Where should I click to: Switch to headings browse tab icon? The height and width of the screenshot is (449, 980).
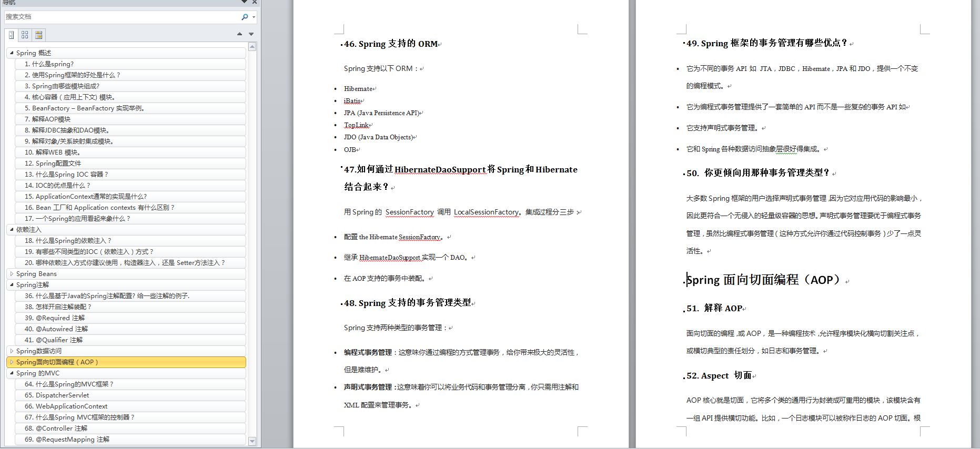coord(11,35)
